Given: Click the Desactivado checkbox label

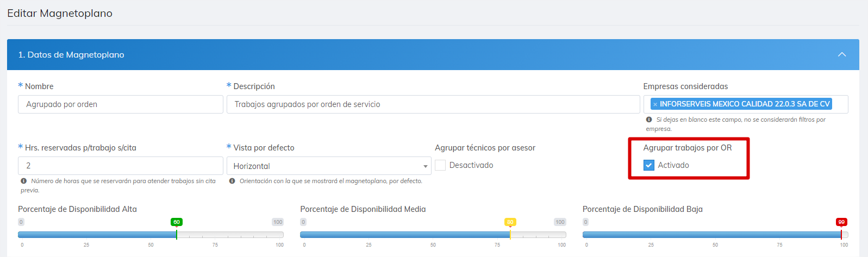Looking at the screenshot, I should (471, 165).
